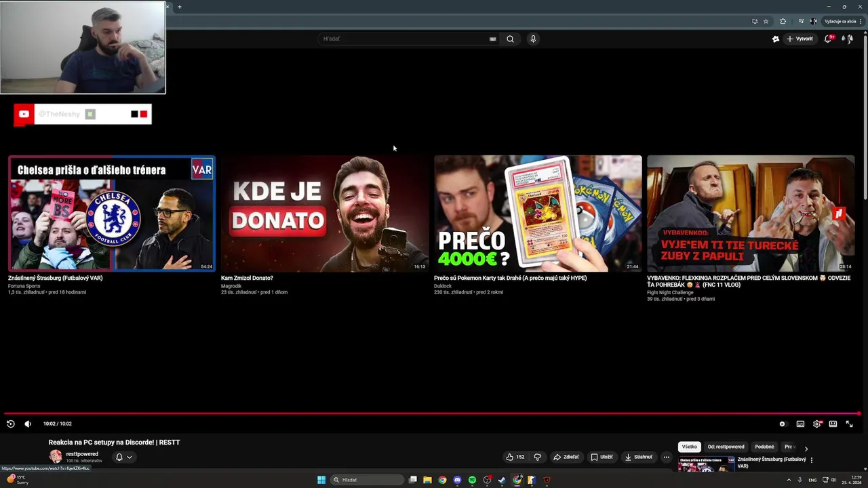Open Spotify from the taskbar
Viewport: 868px width, 488px height.
(472, 480)
